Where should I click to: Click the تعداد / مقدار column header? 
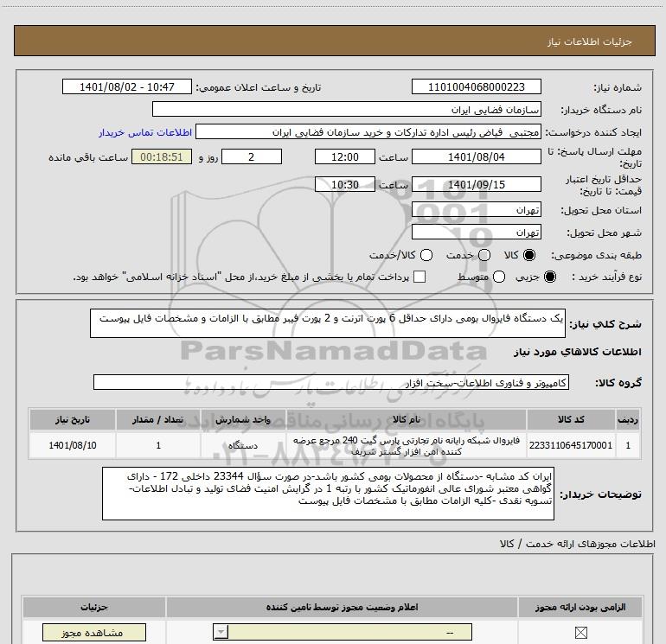pos(158,419)
